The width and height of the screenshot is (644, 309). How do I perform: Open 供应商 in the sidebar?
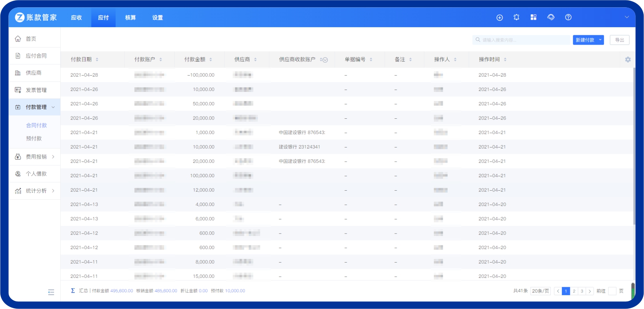[x=34, y=73]
